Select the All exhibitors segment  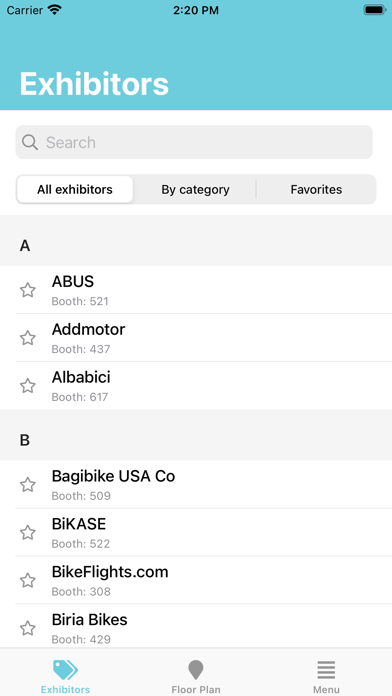75,190
